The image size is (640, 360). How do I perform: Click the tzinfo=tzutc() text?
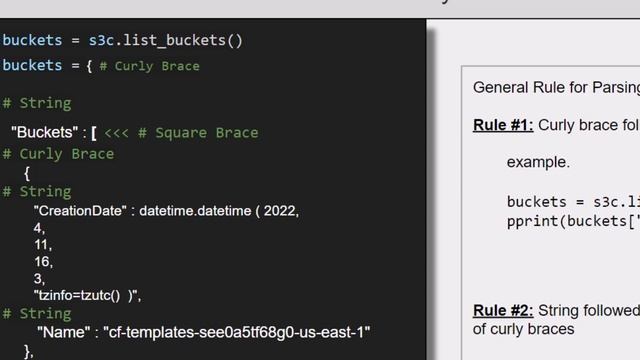point(77,296)
